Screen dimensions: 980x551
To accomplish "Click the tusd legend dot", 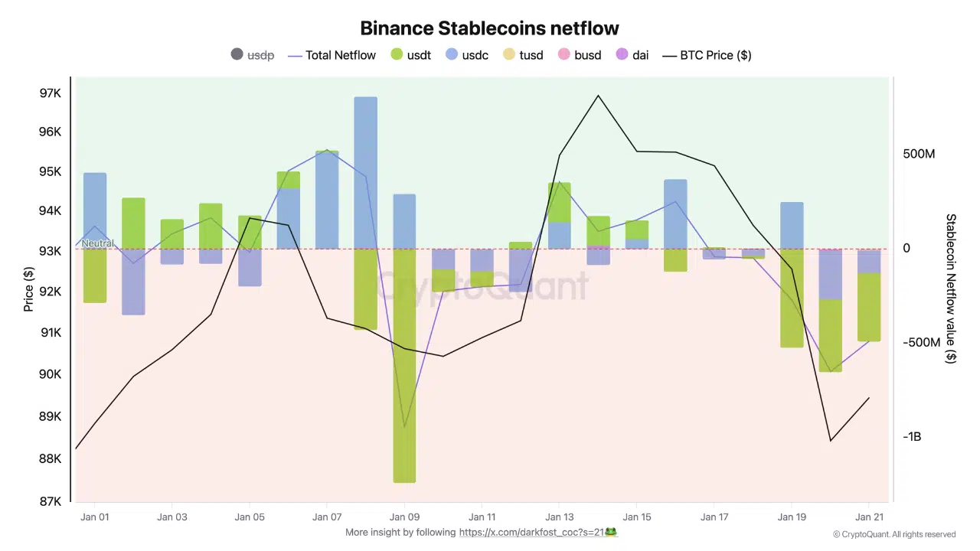I will pyautogui.click(x=509, y=54).
